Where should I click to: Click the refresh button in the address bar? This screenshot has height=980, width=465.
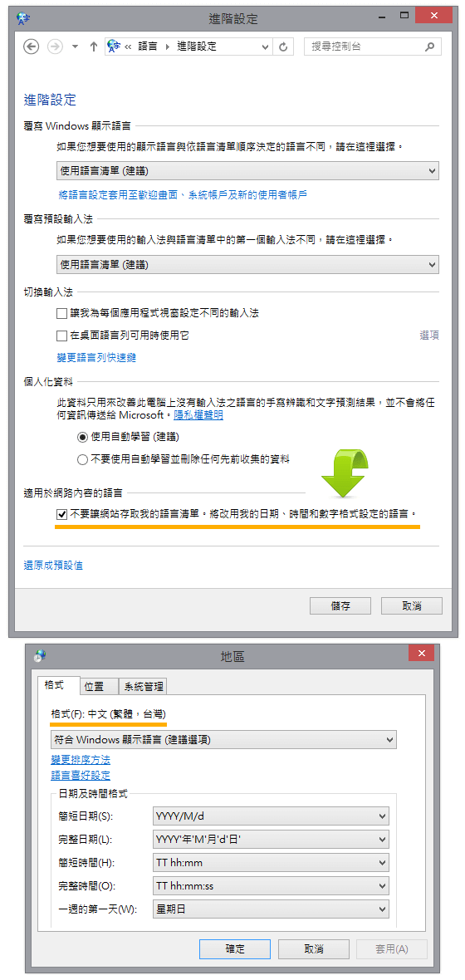pyautogui.click(x=283, y=47)
